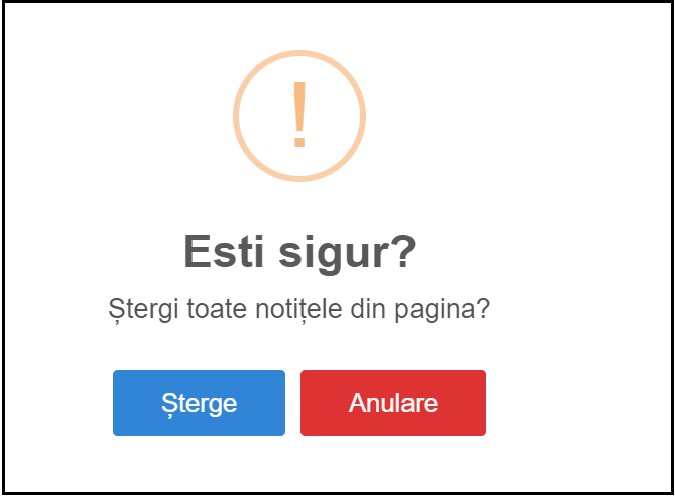Click the word 'pagina?' in the question
This screenshot has width=675, height=496.
point(442,310)
